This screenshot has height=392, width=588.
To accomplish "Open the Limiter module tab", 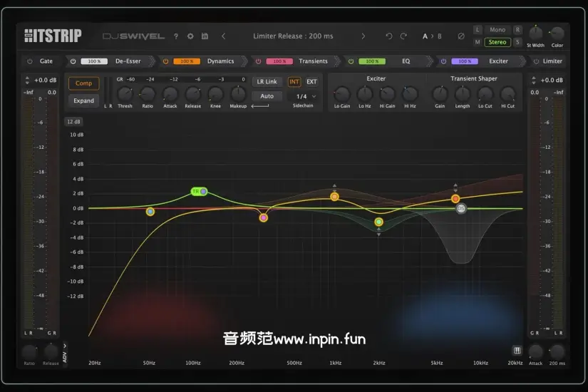I will pos(552,61).
